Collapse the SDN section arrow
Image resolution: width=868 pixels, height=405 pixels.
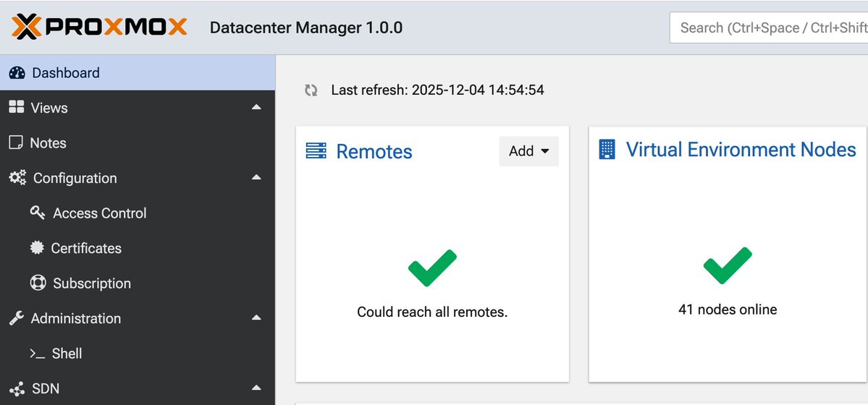pyautogui.click(x=256, y=388)
